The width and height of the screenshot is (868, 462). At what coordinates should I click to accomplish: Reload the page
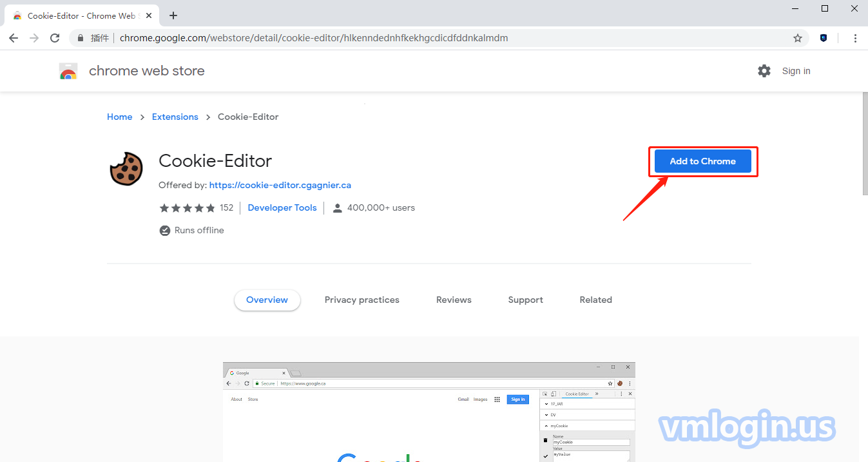tap(55, 38)
